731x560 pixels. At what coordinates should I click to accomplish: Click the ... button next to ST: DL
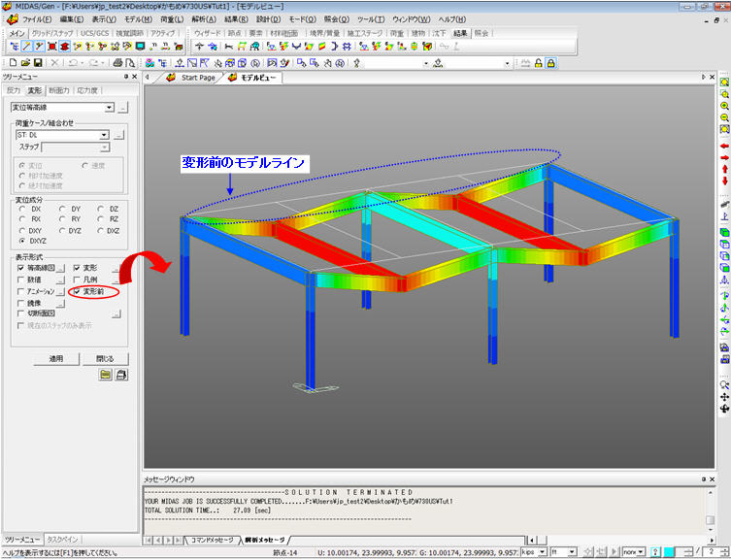pyautogui.click(x=118, y=135)
